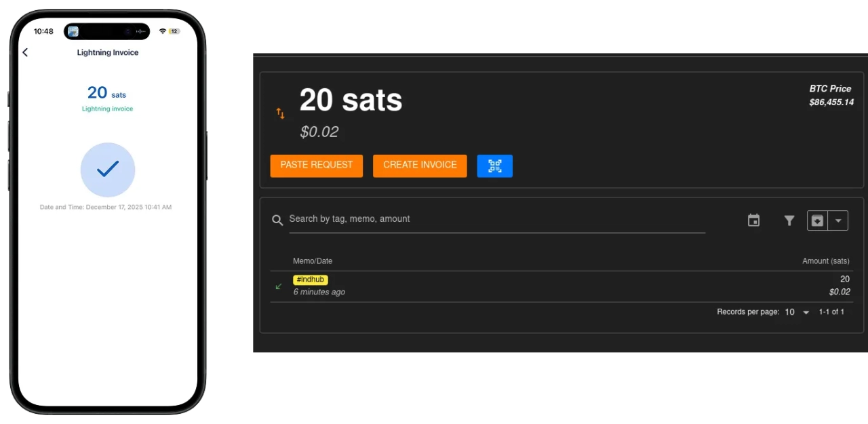The image size is (868, 424).
Task: Click the 6 minutes ago transaction row
Action: coord(319,292)
